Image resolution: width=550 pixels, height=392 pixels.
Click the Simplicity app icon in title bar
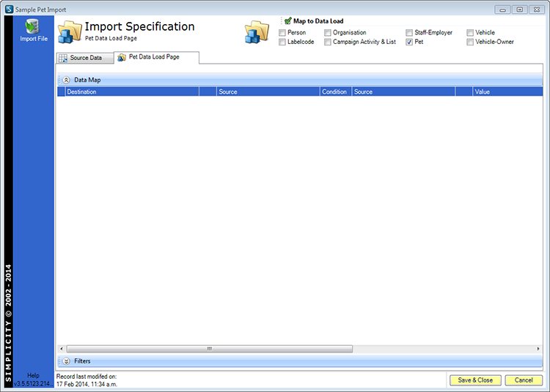tap(9, 10)
